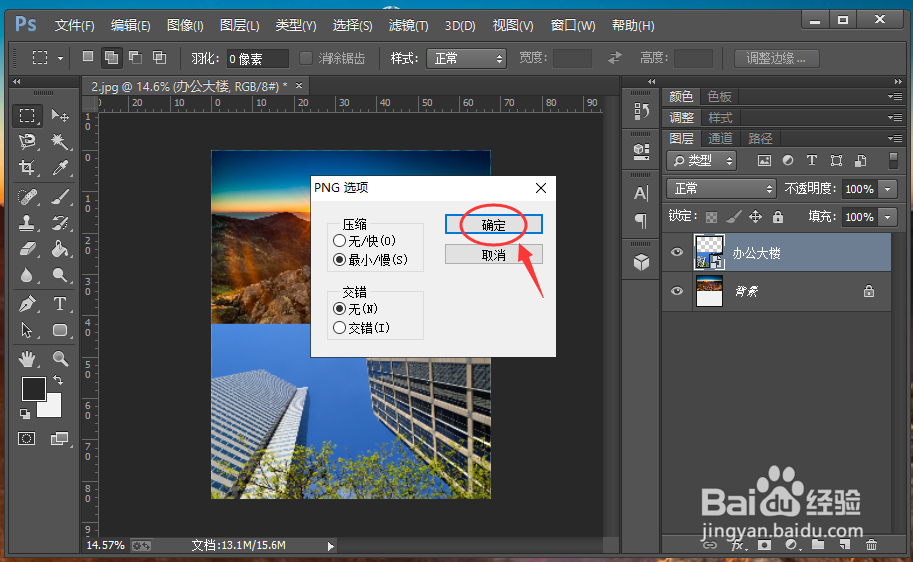Viewport: 913px width, 562px height.
Task: Select the Clone Stamp tool
Action: [x=27, y=222]
